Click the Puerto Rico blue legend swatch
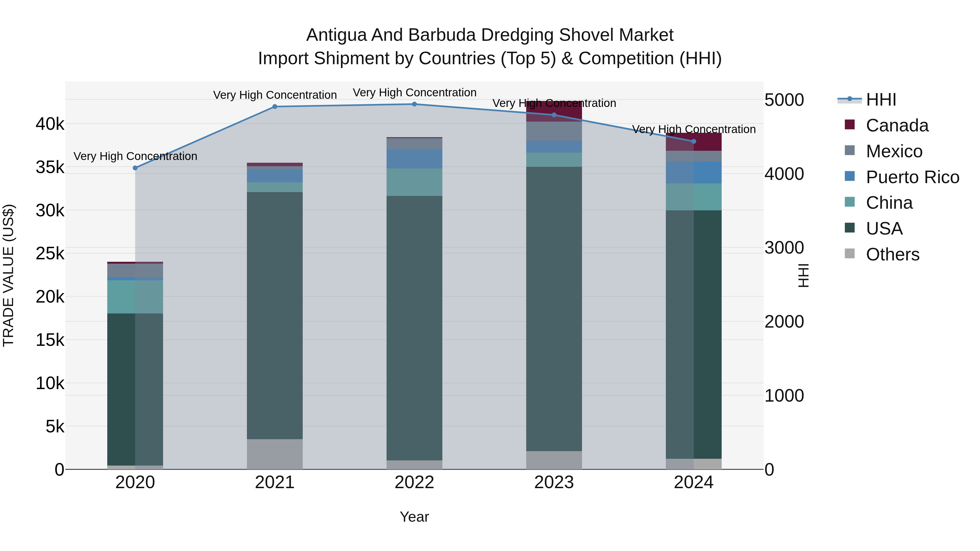980x551 pixels. pyautogui.click(x=850, y=176)
